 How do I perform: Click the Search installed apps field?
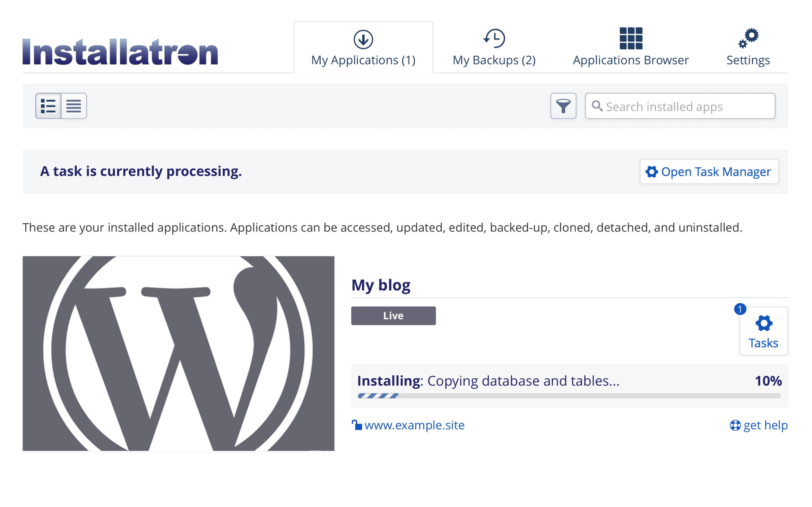680,106
